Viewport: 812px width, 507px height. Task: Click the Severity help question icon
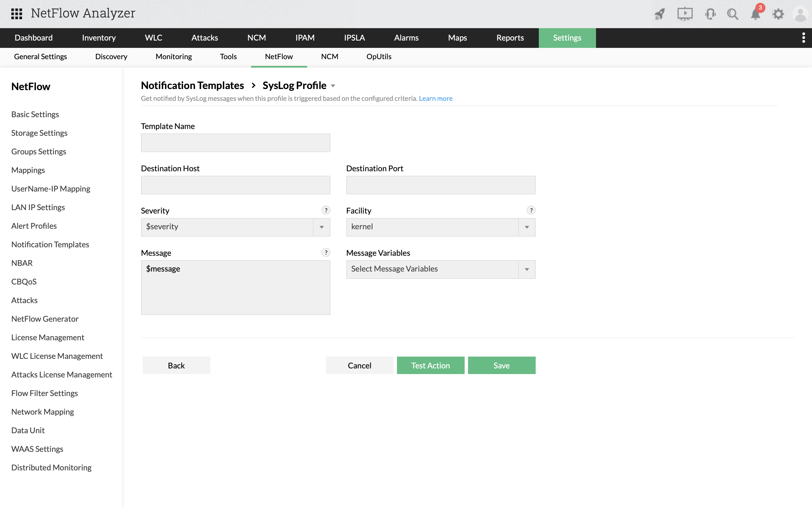pos(325,210)
